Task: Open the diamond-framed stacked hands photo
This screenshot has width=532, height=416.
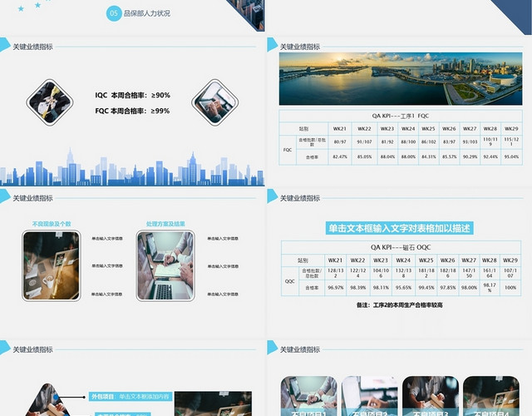Action: point(50,102)
